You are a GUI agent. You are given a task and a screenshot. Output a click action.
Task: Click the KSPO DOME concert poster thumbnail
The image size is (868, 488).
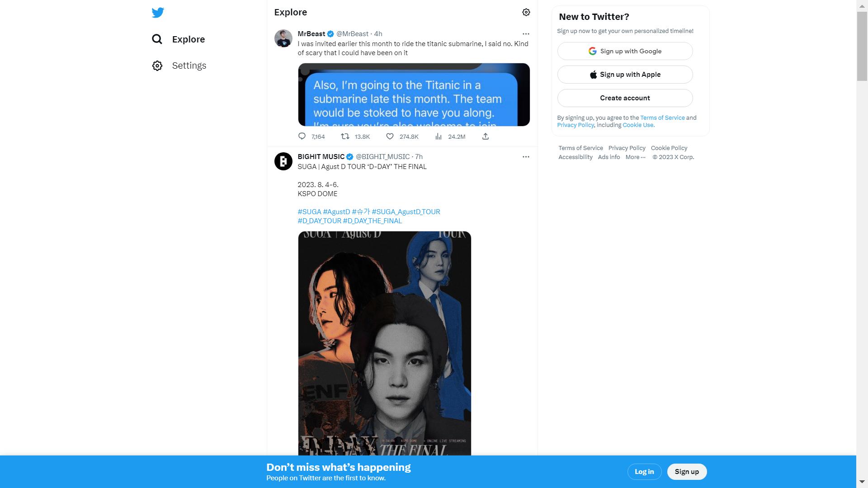pyautogui.click(x=385, y=343)
